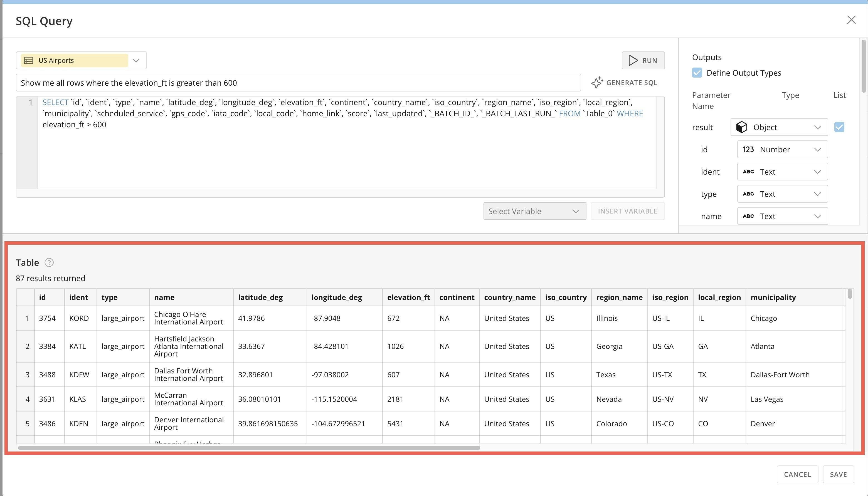Open the US Airports table dropdown

pos(136,60)
